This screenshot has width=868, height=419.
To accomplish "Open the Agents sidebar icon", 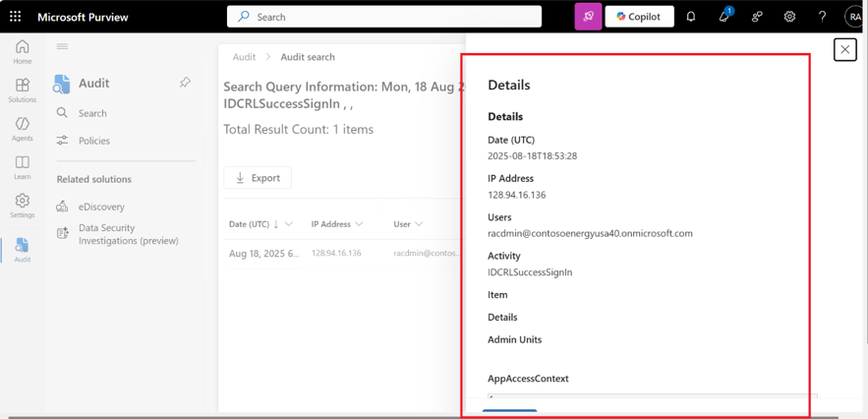I will point(22,129).
